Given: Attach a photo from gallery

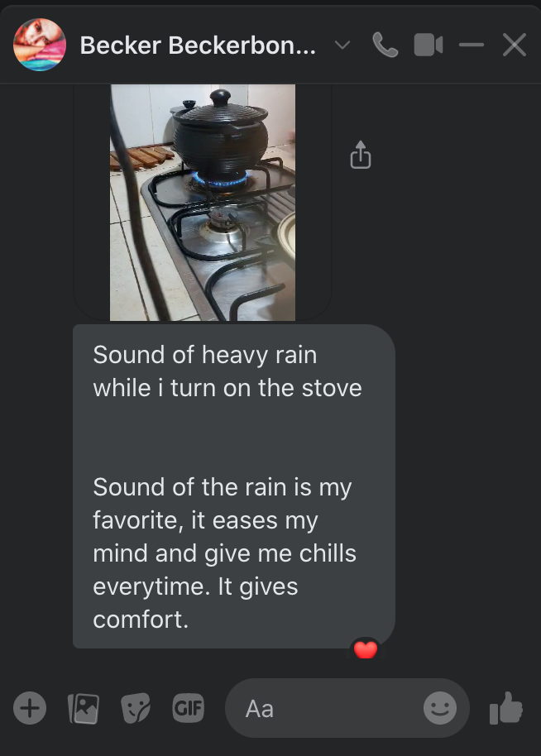Looking at the screenshot, I should click(x=84, y=708).
